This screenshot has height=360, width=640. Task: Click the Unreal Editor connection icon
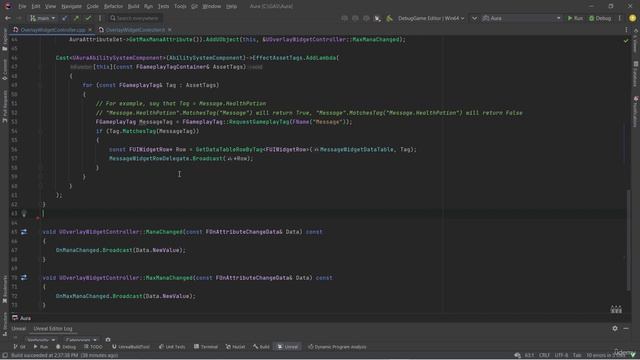click(378, 18)
